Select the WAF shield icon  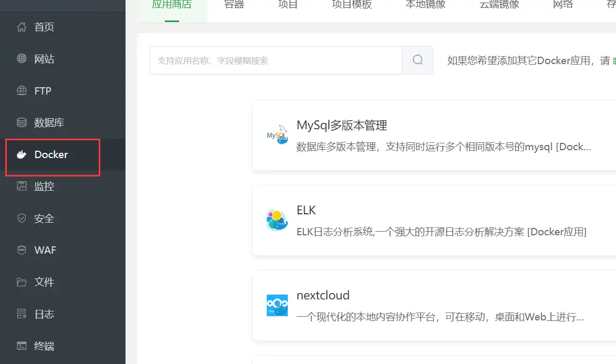tap(22, 250)
